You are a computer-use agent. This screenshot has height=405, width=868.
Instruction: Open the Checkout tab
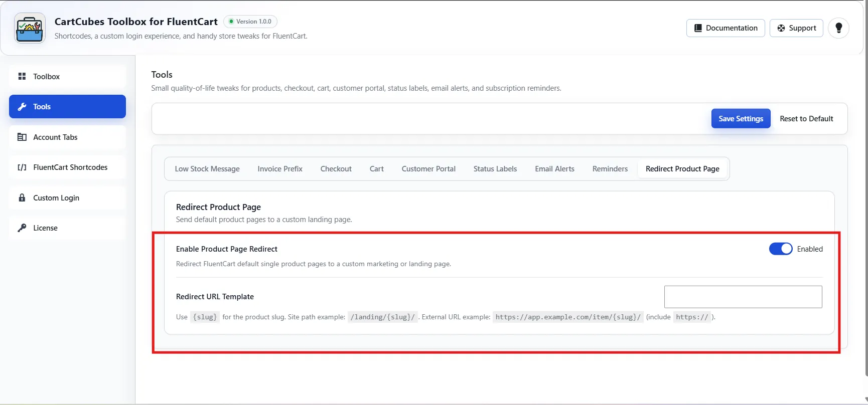click(x=336, y=169)
